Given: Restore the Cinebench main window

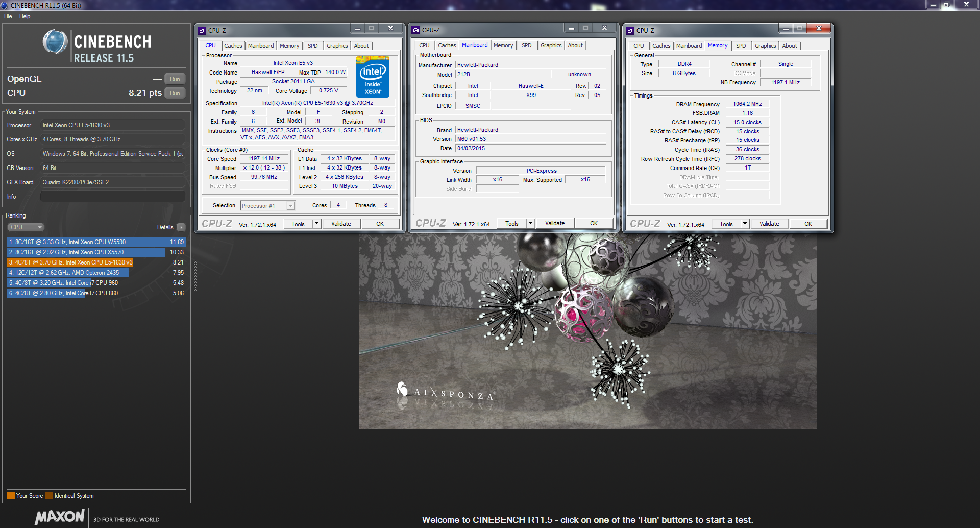Looking at the screenshot, I should (947, 5).
